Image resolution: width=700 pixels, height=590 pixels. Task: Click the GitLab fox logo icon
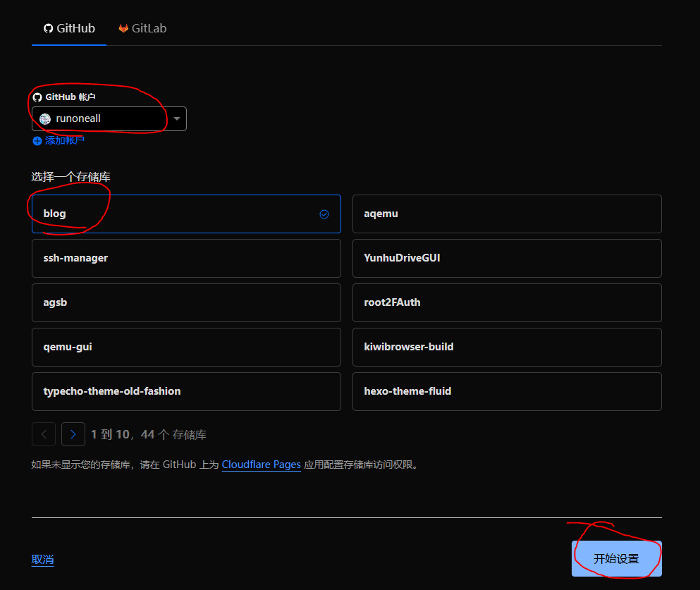(x=123, y=29)
